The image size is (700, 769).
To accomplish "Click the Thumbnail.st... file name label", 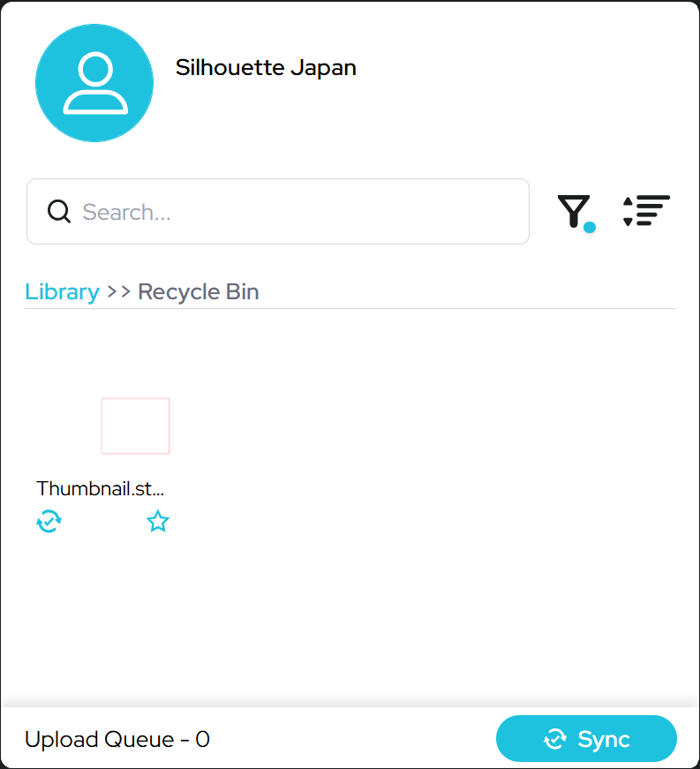I will coord(100,488).
